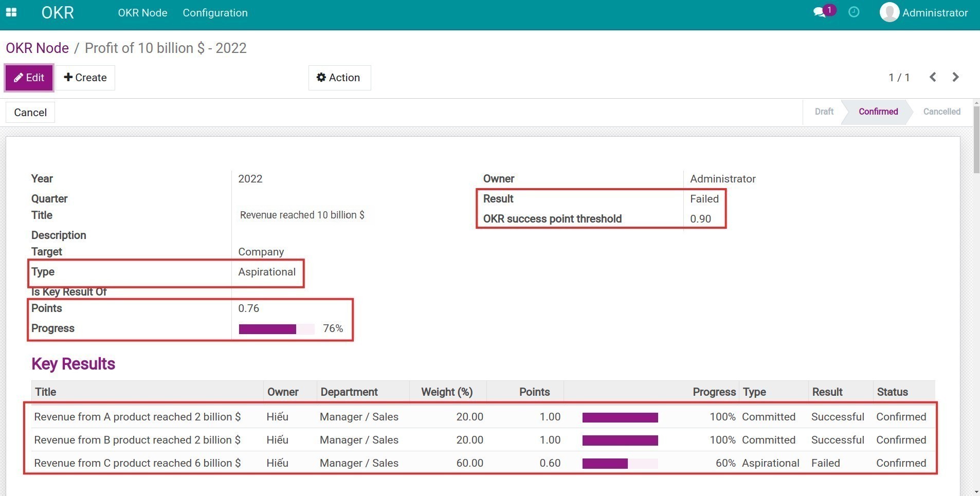Open the activities clock menu
Image resolution: width=980 pixels, height=496 pixels.
(854, 11)
